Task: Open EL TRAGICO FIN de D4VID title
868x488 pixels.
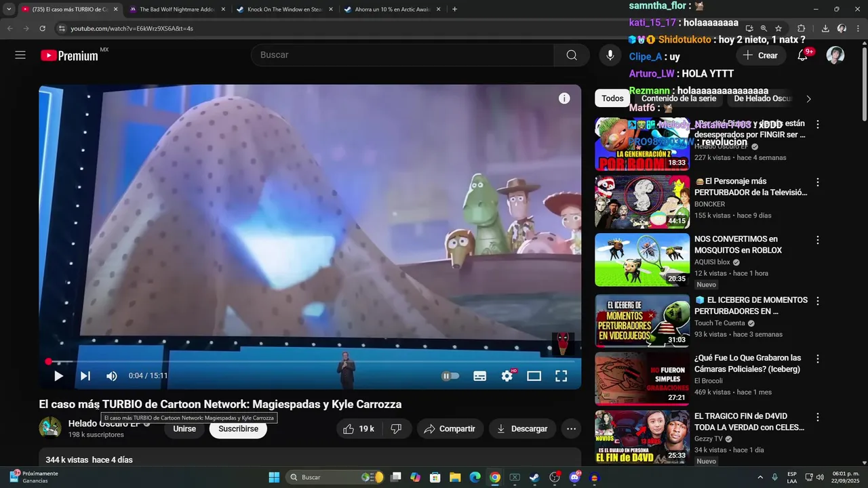Action: coord(749,422)
